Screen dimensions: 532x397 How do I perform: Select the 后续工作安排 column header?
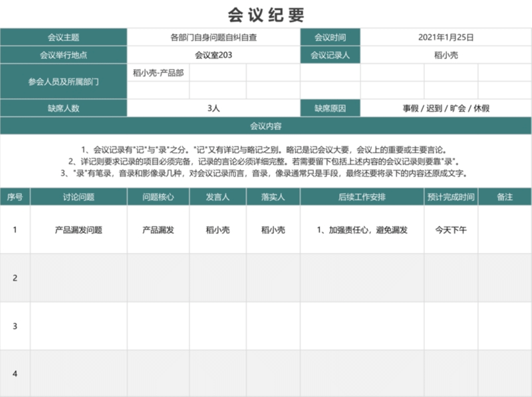(x=362, y=197)
